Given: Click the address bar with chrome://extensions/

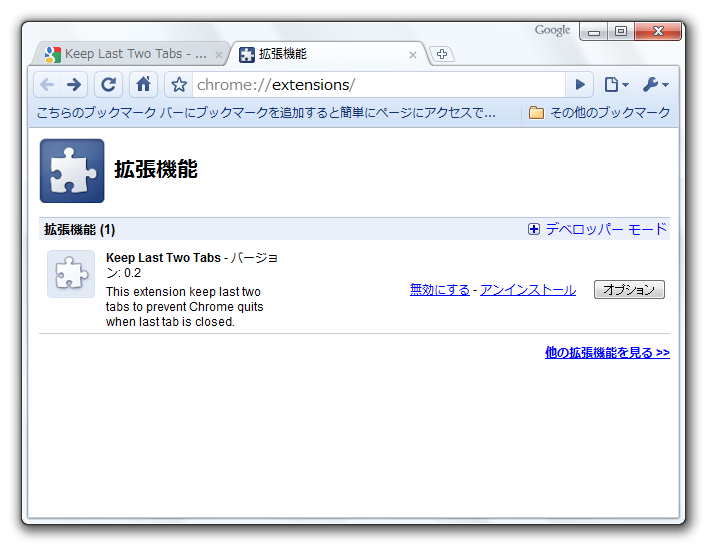Looking at the screenshot, I should [x=379, y=85].
